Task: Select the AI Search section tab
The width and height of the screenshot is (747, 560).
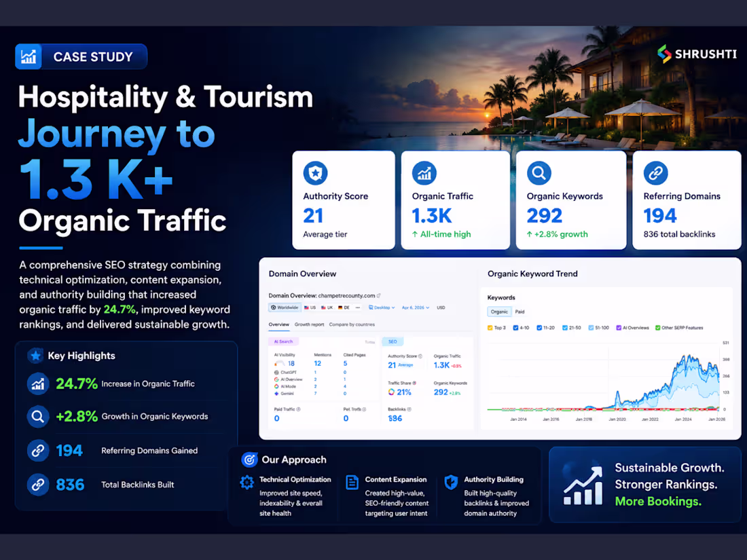Action: click(x=283, y=341)
